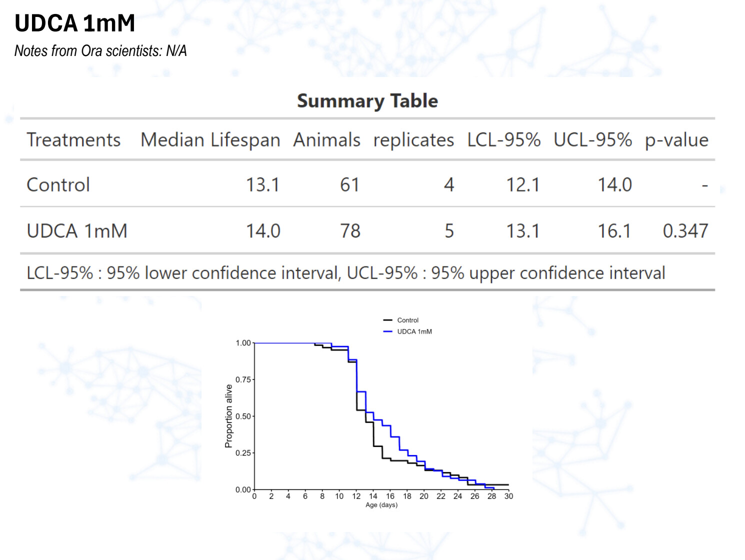Select the LCL-95% column header
Viewport: 745px width, 560px height.
pyautogui.click(x=503, y=140)
